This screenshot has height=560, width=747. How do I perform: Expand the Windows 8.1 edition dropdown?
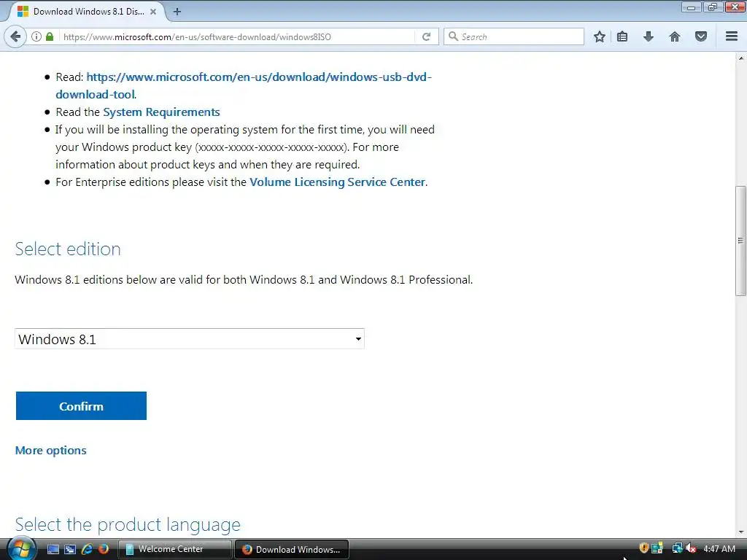pos(190,338)
